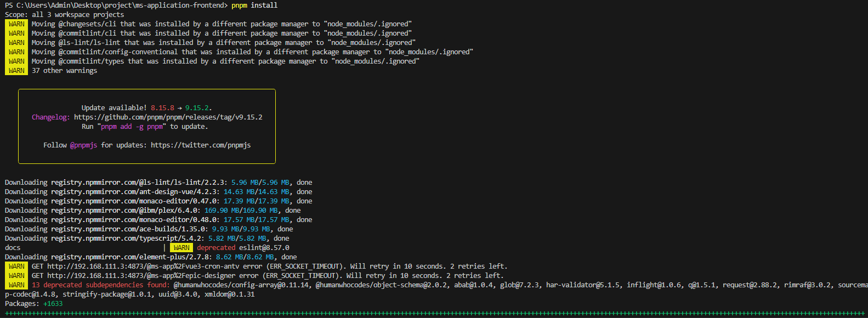The width and height of the screenshot is (868, 318).
Task: Click the "pnpm add -g pnpm" command text
Action: [132, 127]
